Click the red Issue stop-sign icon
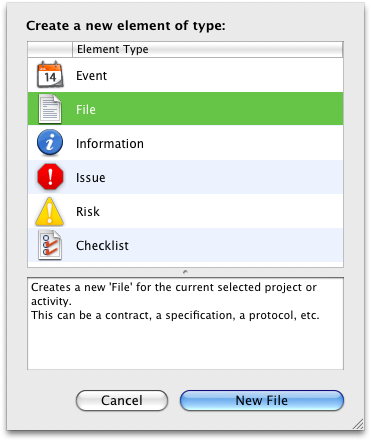 pos(50,177)
